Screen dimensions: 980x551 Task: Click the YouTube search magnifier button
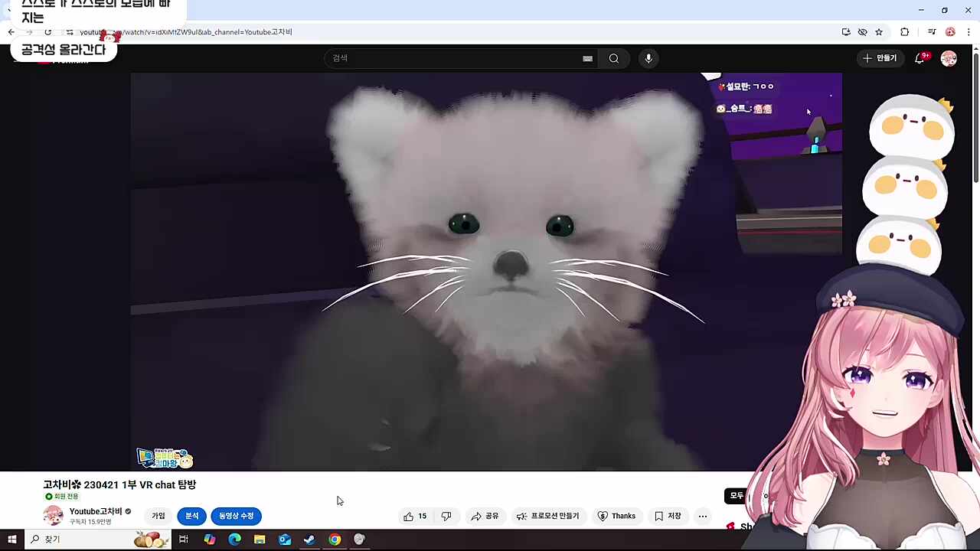coord(614,58)
